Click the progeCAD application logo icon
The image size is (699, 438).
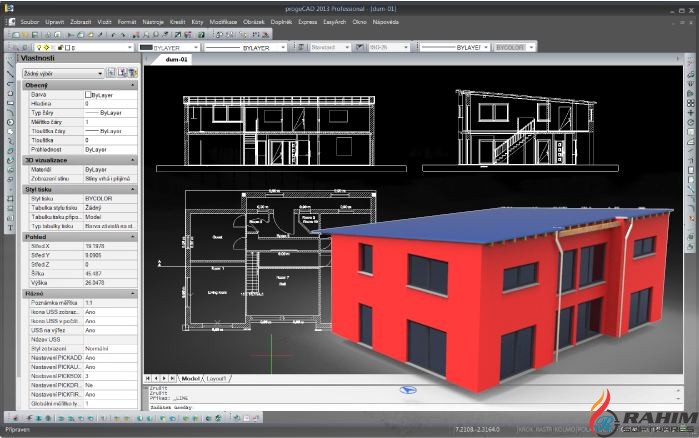point(8,8)
